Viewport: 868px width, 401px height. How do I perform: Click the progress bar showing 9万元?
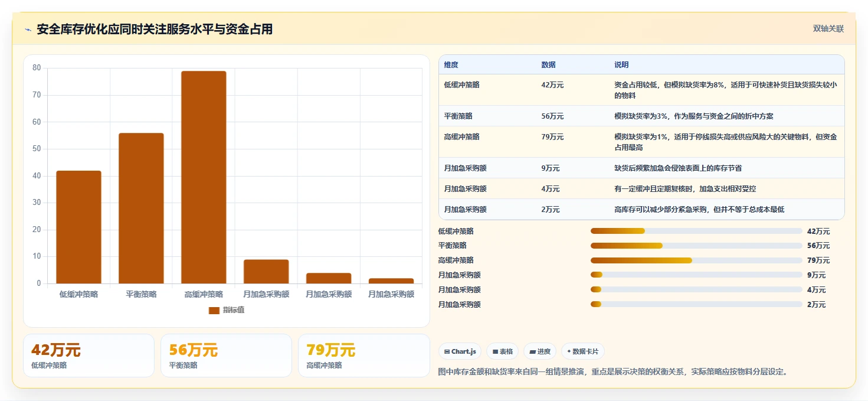(696, 275)
